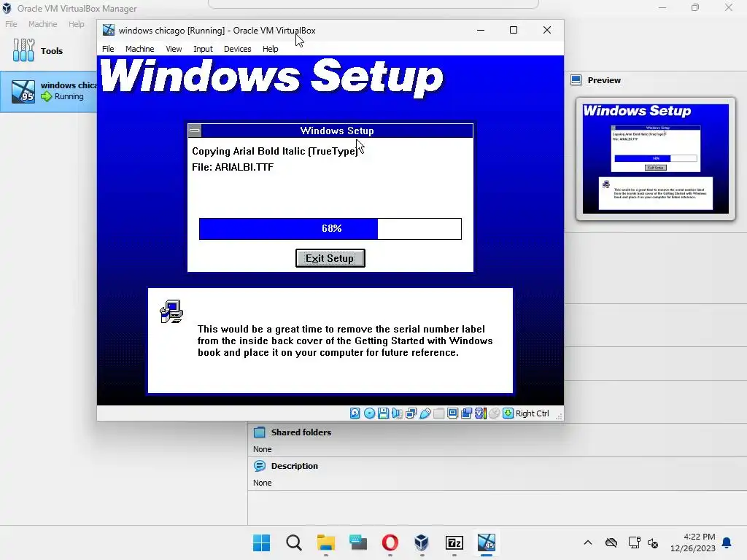Image resolution: width=747 pixels, height=560 pixels.
Task: Maximize the windows chicago VM window
Action: (x=514, y=30)
